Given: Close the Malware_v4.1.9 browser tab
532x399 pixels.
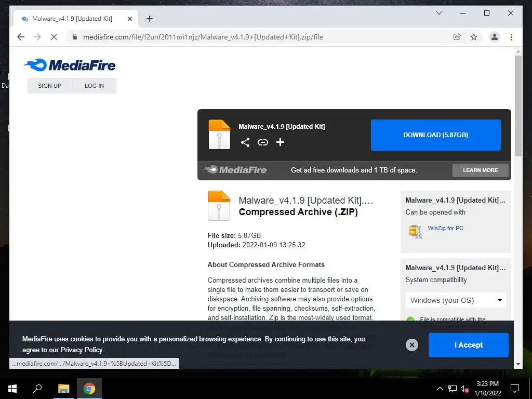Looking at the screenshot, I should 129,19.
